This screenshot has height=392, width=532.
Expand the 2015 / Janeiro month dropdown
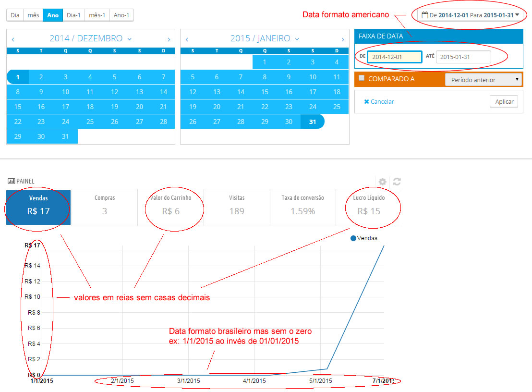[297, 39]
